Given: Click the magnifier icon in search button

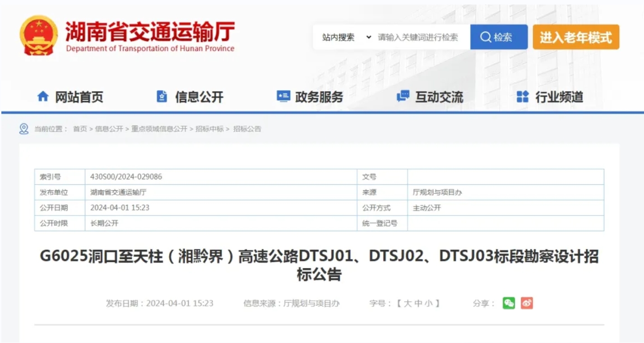Looking at the screenshot, I should click(486, 37).
